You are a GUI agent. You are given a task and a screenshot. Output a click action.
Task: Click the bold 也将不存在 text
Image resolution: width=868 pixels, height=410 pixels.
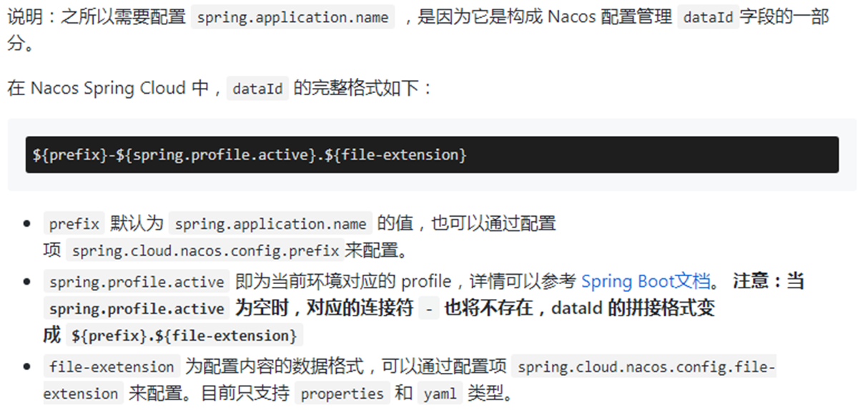(x=488, y=308)
